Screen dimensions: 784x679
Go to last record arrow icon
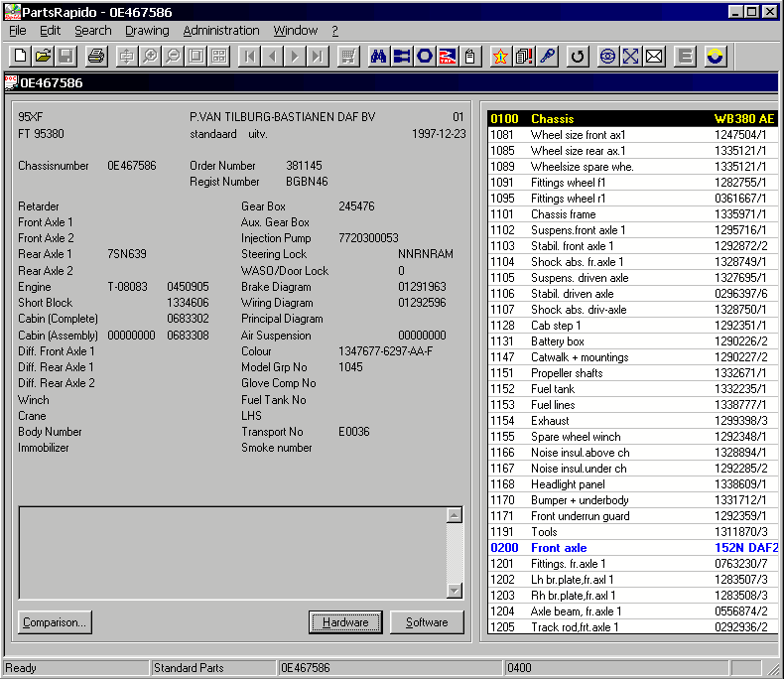pyautogui.click(x=318, y=56)
